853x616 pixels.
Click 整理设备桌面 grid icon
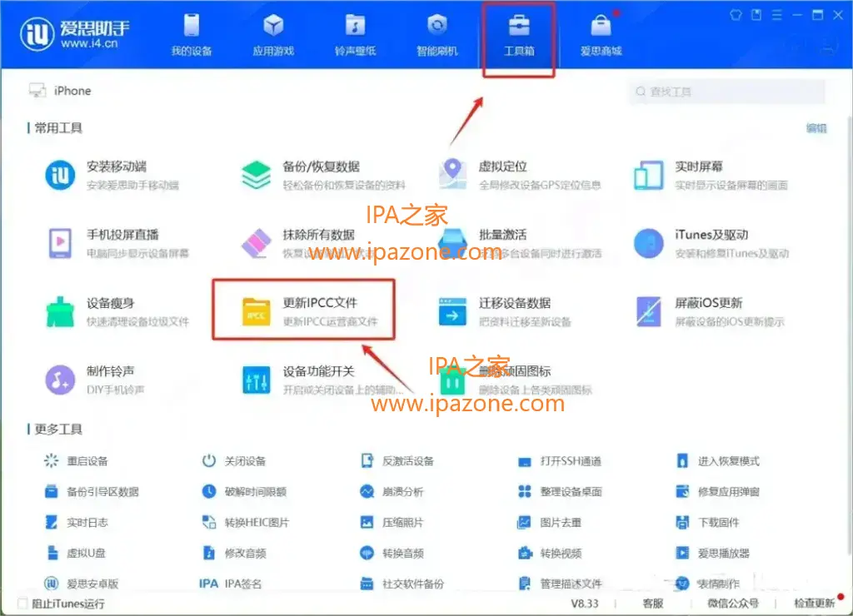525,491
